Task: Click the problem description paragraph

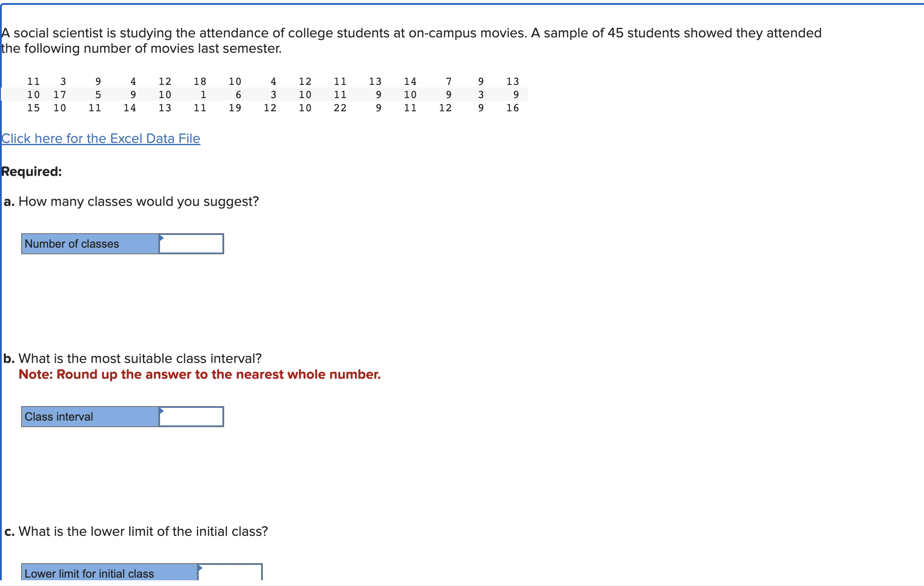Action: point(409,40)
